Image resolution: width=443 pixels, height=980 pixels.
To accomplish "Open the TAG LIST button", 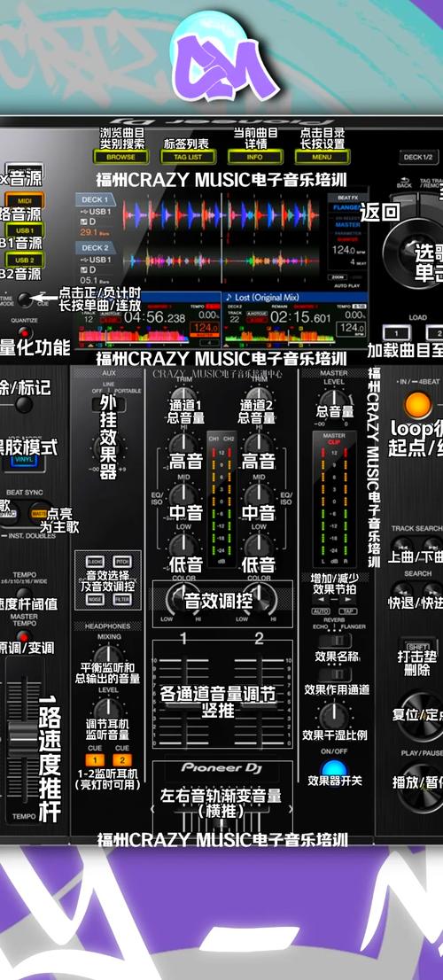I will pos(188,158).
